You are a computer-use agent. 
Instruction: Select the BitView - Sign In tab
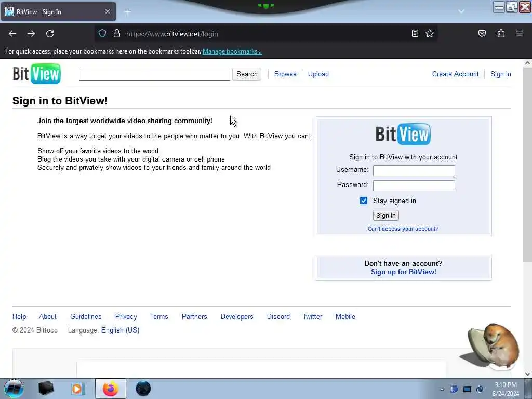click(58, 11)
